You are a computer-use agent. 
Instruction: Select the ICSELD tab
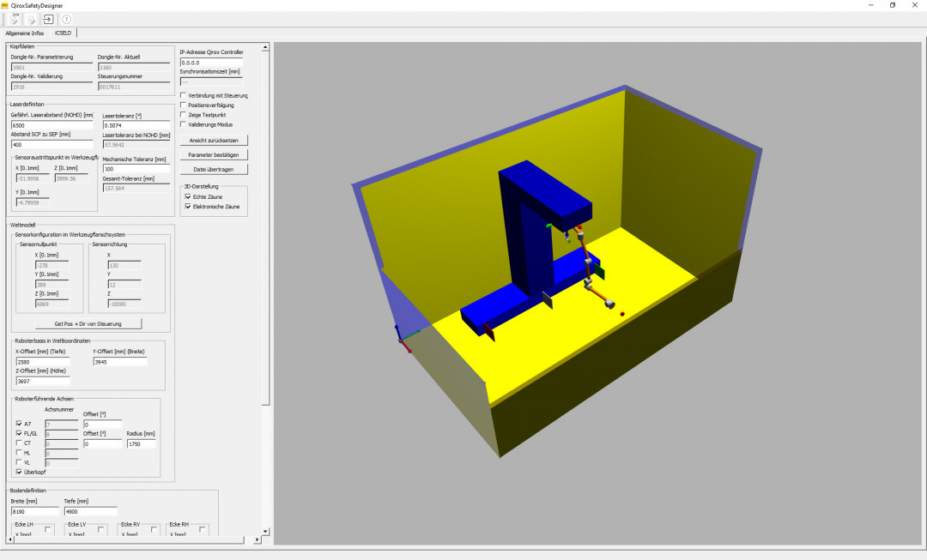point(64,33)
